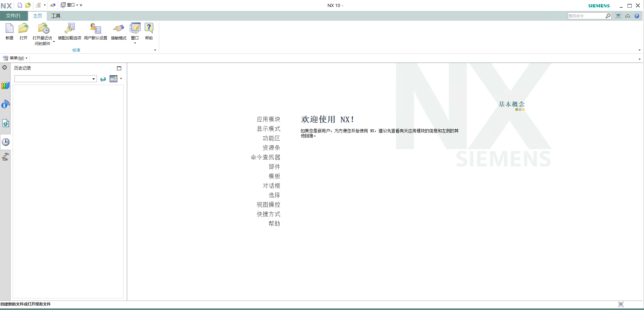Image resolution: width=644 pixels, height=310 pixels.
Task: Open the 对话框 welcome topic
Action: click(271, 186)
